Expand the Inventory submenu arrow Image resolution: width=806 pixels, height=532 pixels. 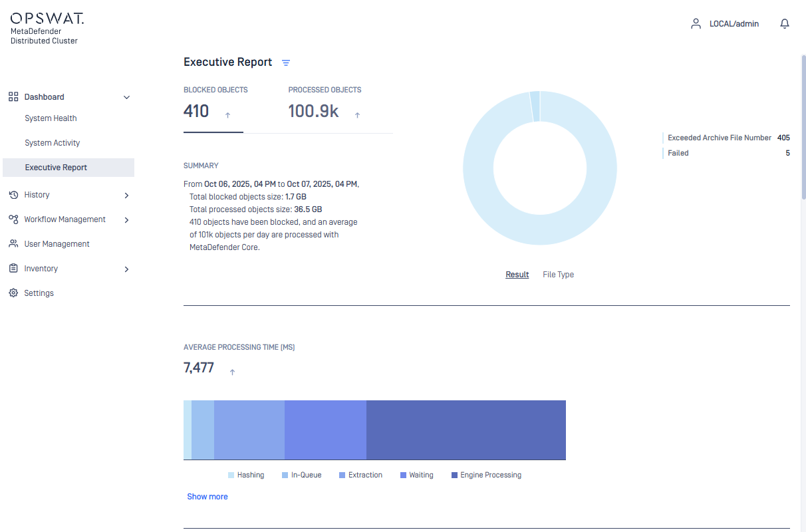(126, 269)
